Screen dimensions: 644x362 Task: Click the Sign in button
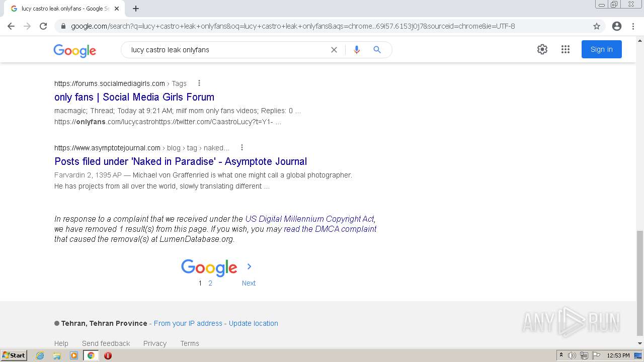click(x=602, y=49)
